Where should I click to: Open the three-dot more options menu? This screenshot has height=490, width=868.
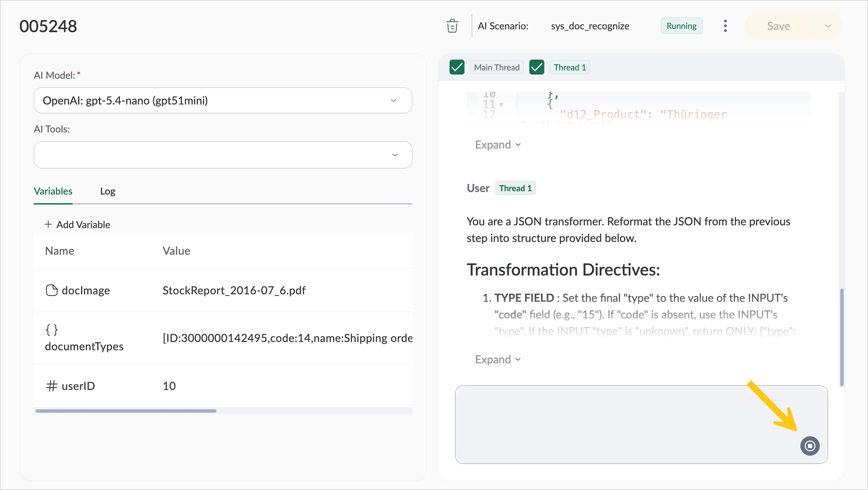pos(725,26)
